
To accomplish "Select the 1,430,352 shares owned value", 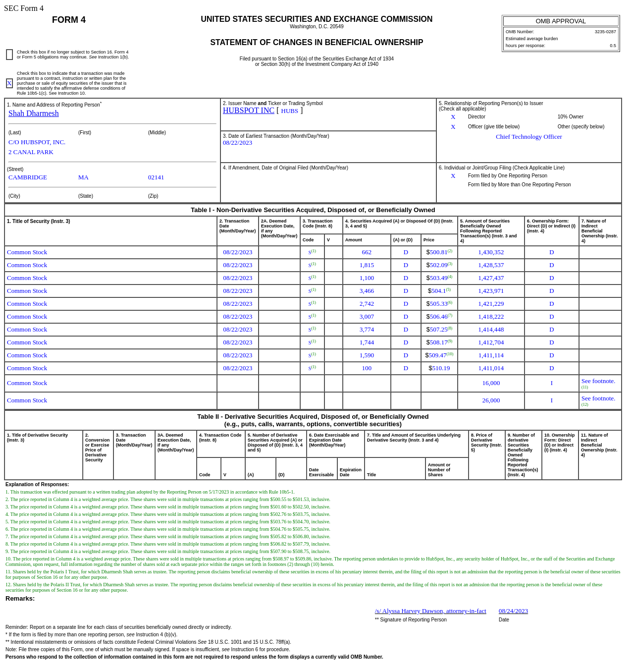I will pos(491,252).
